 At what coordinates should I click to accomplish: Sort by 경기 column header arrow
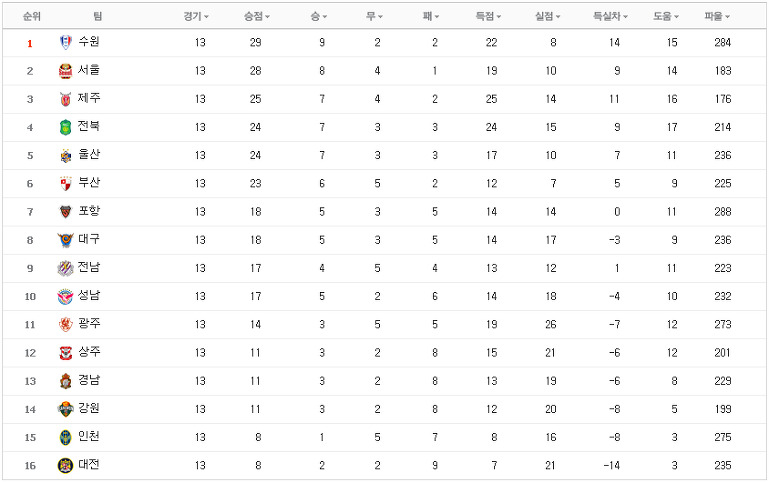coord(196,17)
